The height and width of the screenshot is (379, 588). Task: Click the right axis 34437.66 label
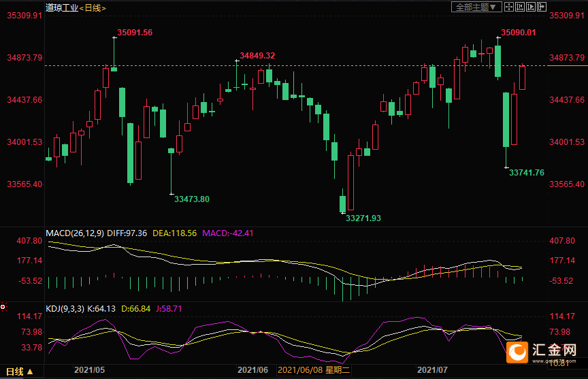click(x=567, y=100)
